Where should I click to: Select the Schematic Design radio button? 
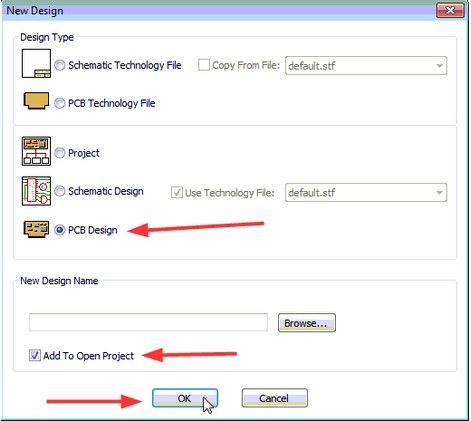(60, 191)
